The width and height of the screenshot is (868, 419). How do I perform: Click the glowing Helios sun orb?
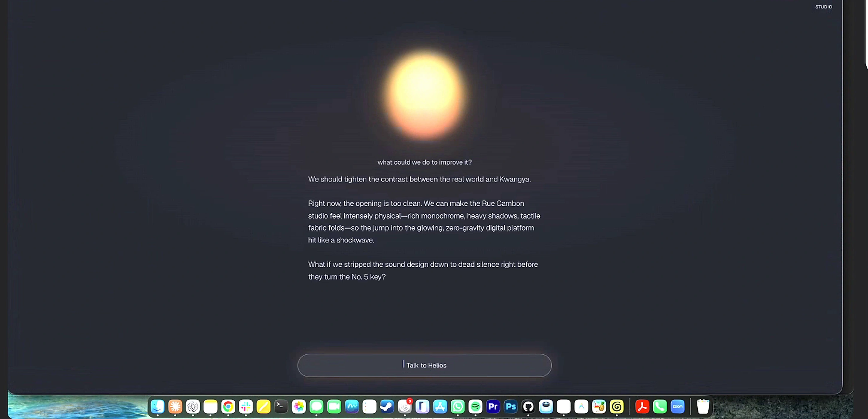(x=424, y=95)
